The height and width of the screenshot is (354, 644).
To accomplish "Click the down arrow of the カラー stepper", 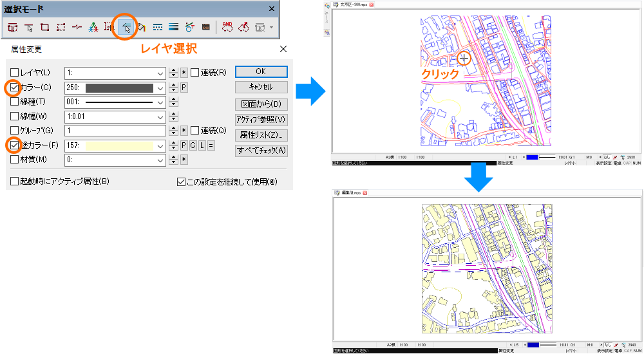I will pyautogui.click(x=174, y=90).
